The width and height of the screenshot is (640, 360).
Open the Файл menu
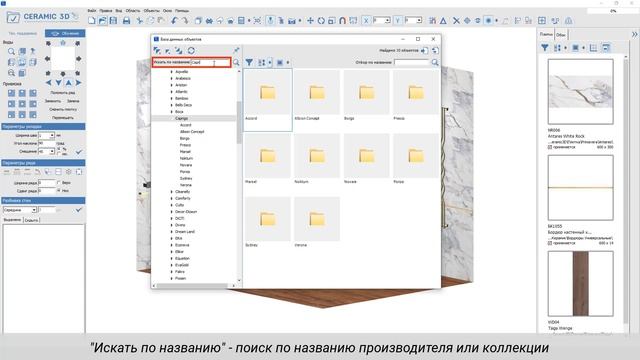pyautogui.click(x=92, y=11)
